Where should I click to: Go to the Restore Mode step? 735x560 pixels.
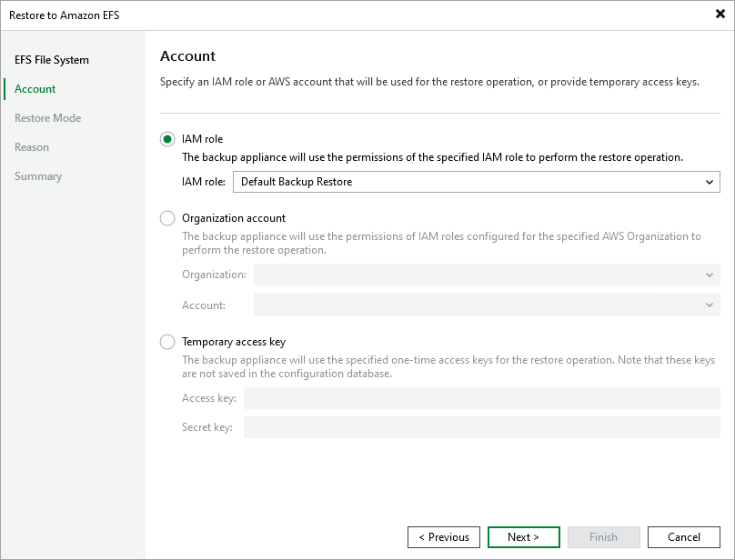coord(48,117)
